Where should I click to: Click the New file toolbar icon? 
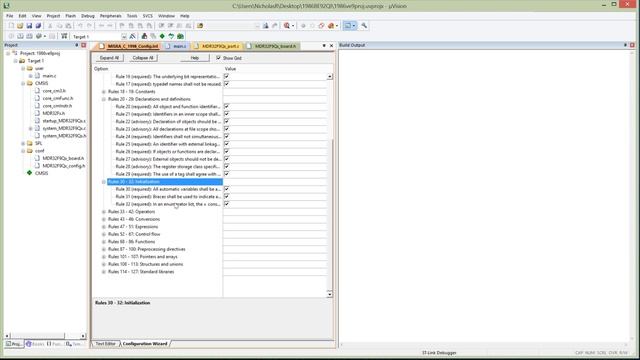pyautogui.click(x=11, y=26)
